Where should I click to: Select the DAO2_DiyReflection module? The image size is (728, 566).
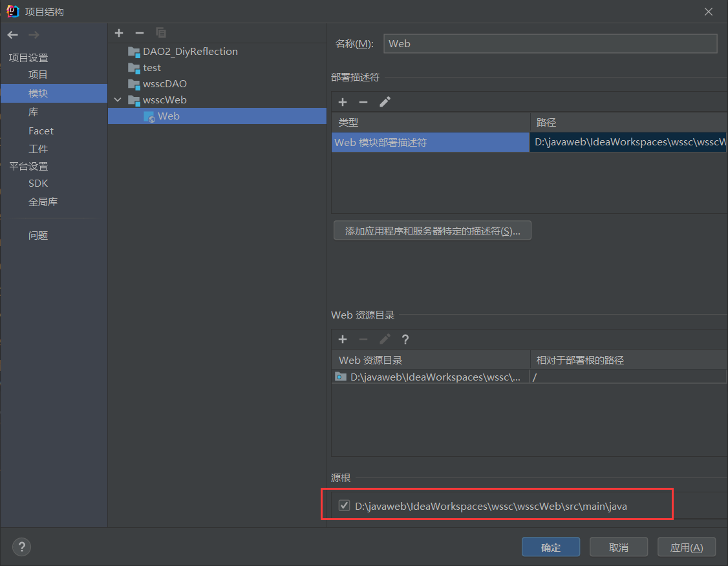click(x=190, y=52)
